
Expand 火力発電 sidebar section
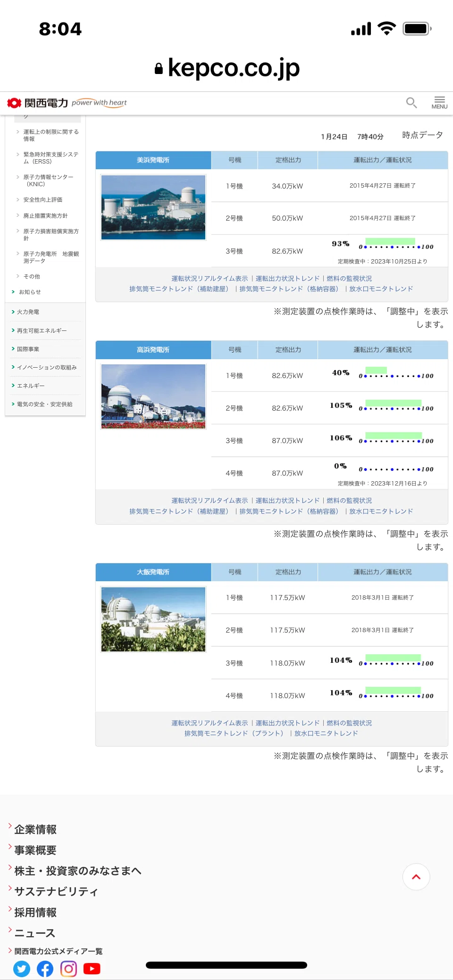[x=28, y=312]
